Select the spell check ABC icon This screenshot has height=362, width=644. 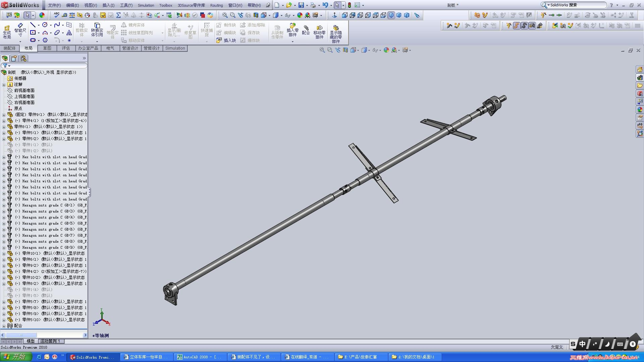pos(56,15)
